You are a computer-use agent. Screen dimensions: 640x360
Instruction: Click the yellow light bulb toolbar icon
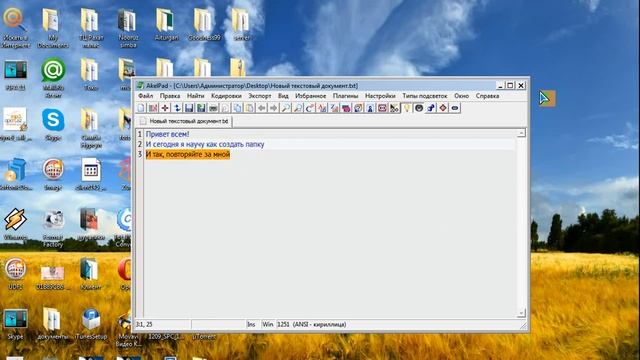407,108
